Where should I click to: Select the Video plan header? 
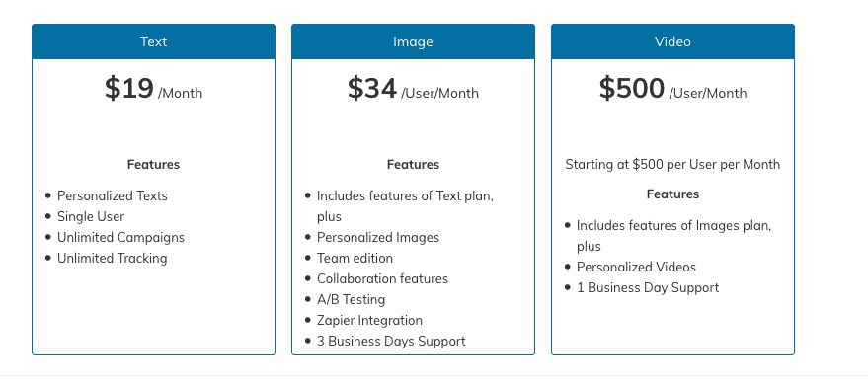tap(672, 41)
